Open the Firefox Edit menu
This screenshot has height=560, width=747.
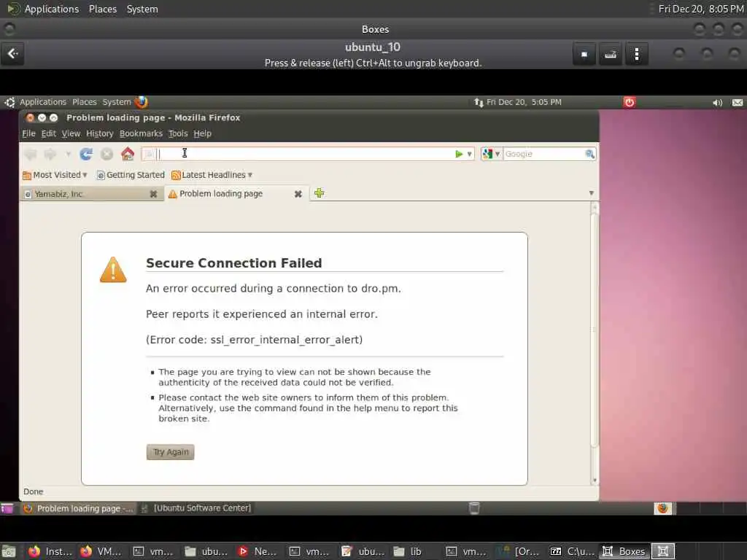(49, 133)
